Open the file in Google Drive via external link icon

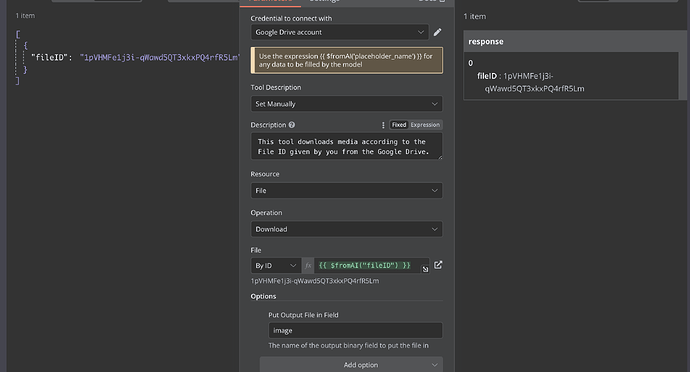[x=438, y=265]
